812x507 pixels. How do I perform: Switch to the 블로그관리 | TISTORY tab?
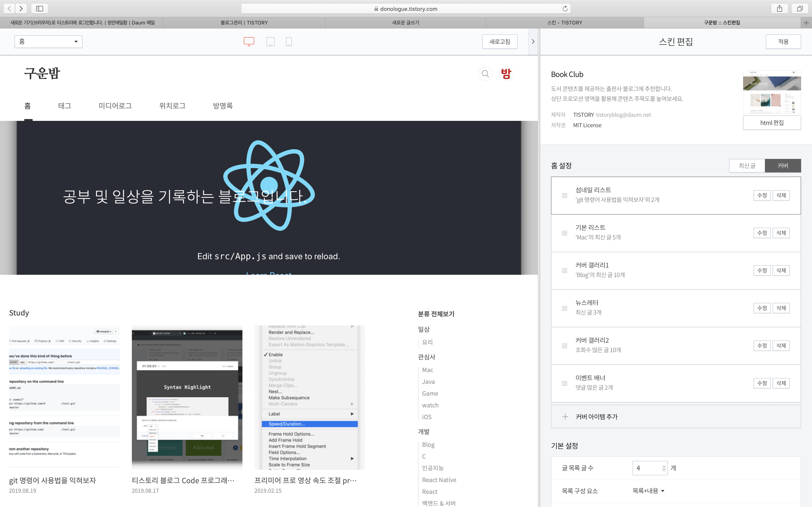click(x=244, y=23)
